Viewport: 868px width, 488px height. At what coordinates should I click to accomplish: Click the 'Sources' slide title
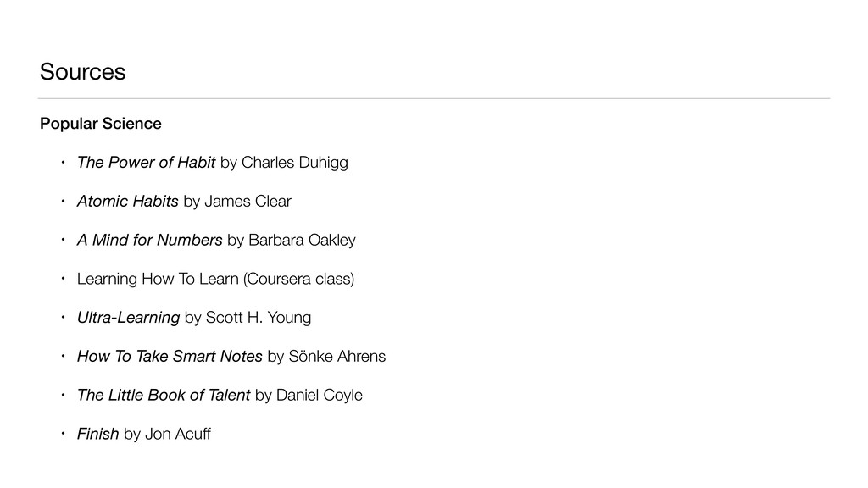82,73
